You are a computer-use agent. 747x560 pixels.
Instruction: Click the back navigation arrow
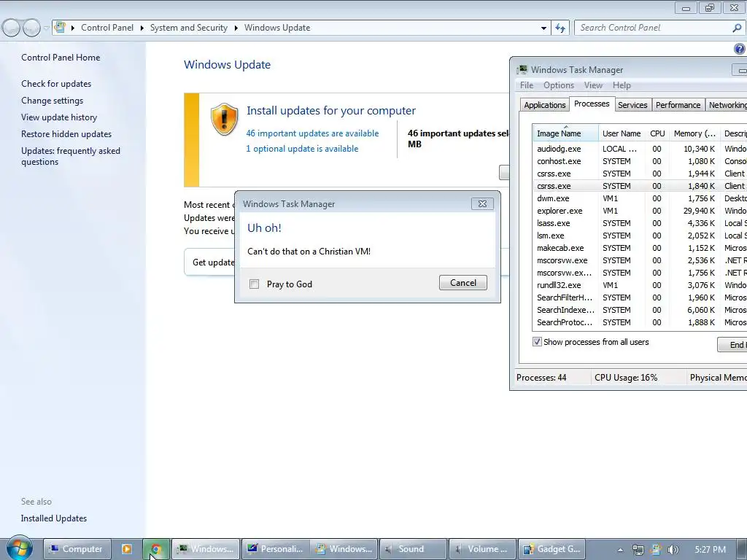(12, 28)
